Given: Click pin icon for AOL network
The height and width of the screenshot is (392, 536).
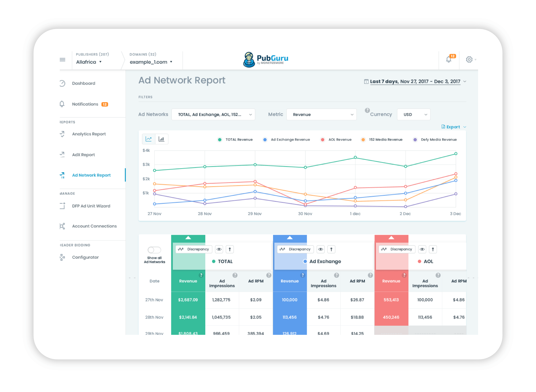Looking at the screenshot, I should (x=433, y=249).
